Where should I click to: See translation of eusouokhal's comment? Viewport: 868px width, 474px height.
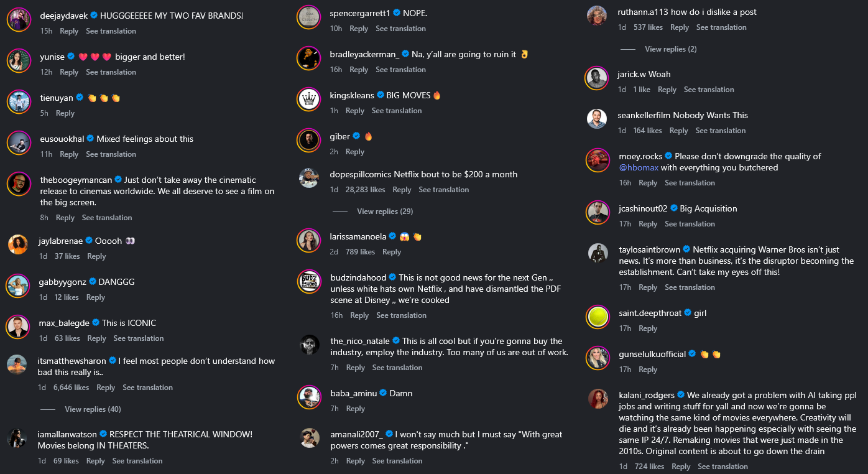point(111,154)
